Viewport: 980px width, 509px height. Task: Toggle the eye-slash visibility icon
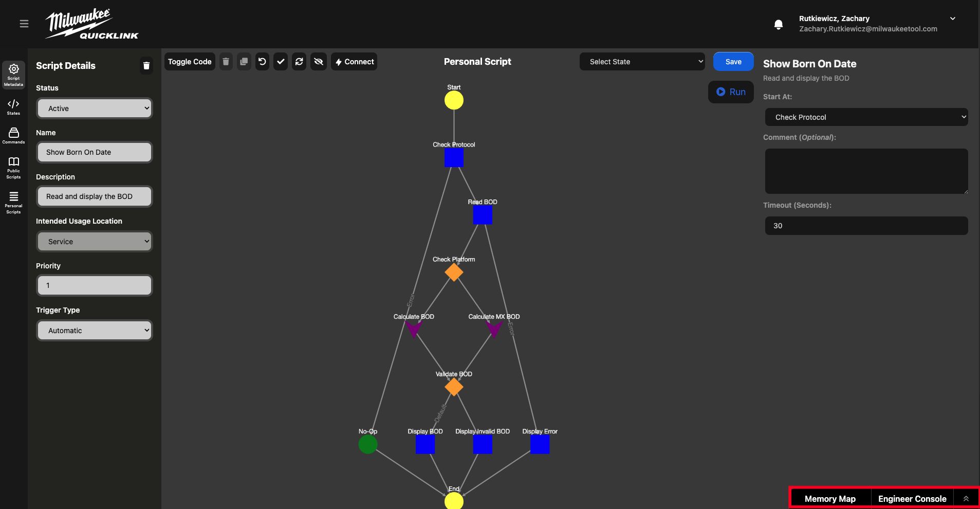tap(319, 62)
